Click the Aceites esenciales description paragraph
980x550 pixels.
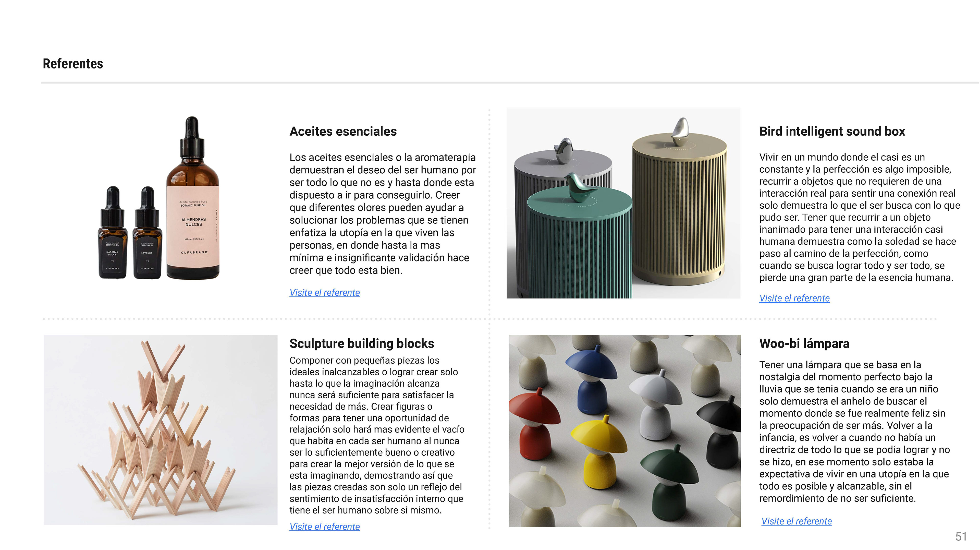pyautogui.click(x=382, y=213)
